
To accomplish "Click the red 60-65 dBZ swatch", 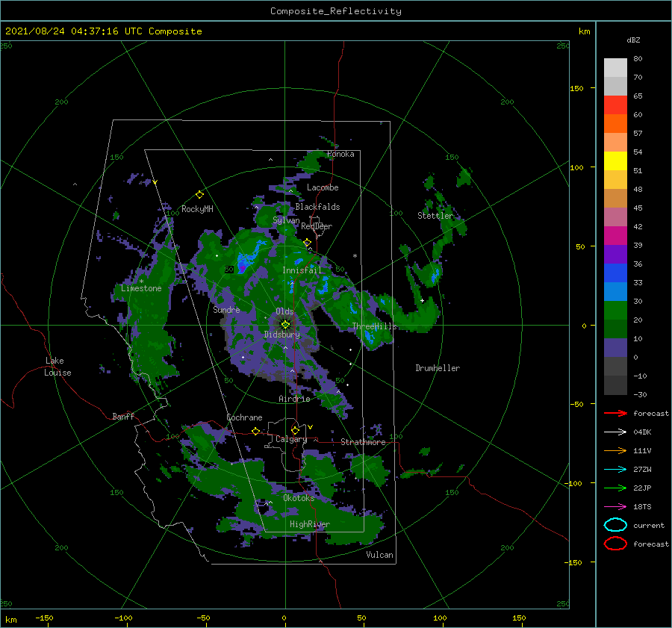I will 615,105.
